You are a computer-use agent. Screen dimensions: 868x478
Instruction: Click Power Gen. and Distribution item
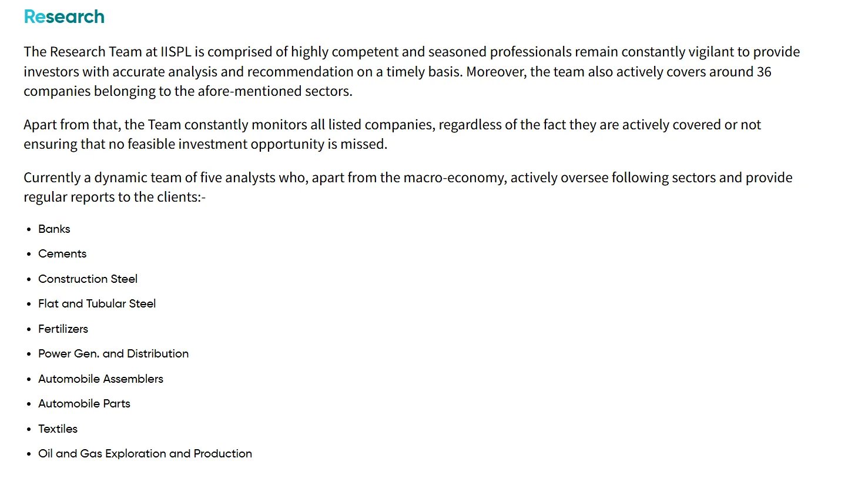[113, 353]
